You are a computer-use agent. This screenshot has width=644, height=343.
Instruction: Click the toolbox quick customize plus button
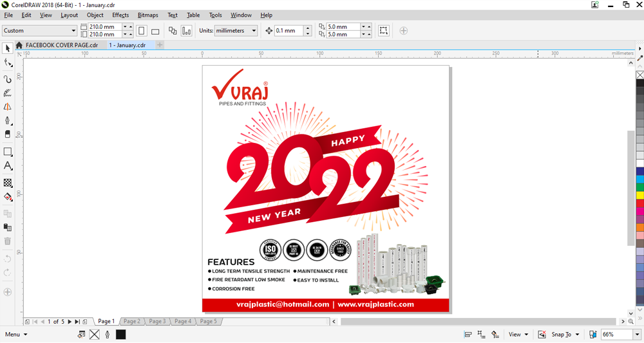click(x=7, y=292)
